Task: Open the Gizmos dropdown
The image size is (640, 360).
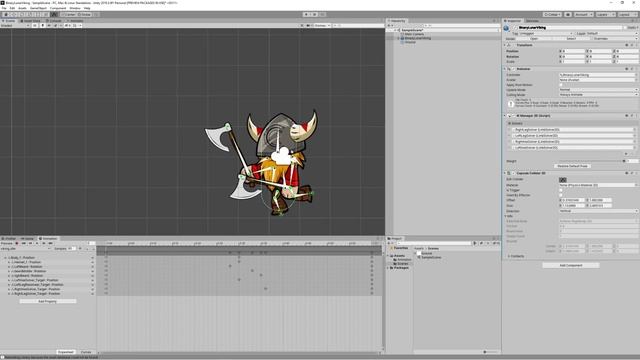Action: 319,25
